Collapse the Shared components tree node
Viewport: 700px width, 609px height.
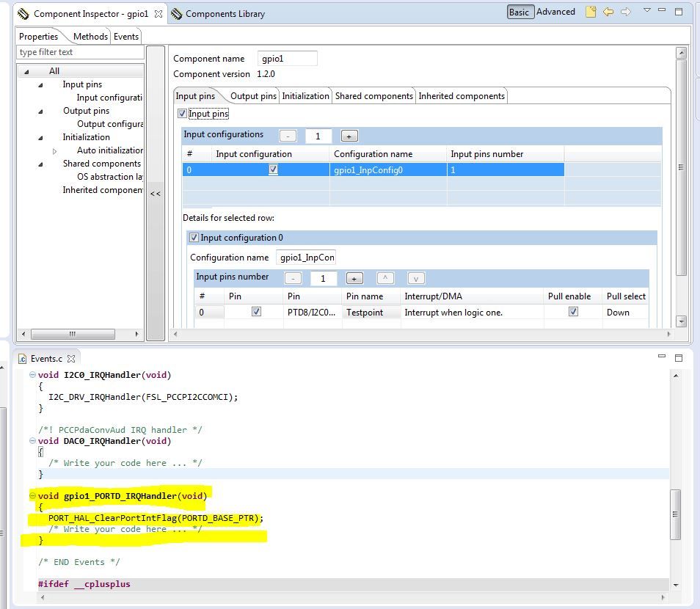click(x=41, y=164)
